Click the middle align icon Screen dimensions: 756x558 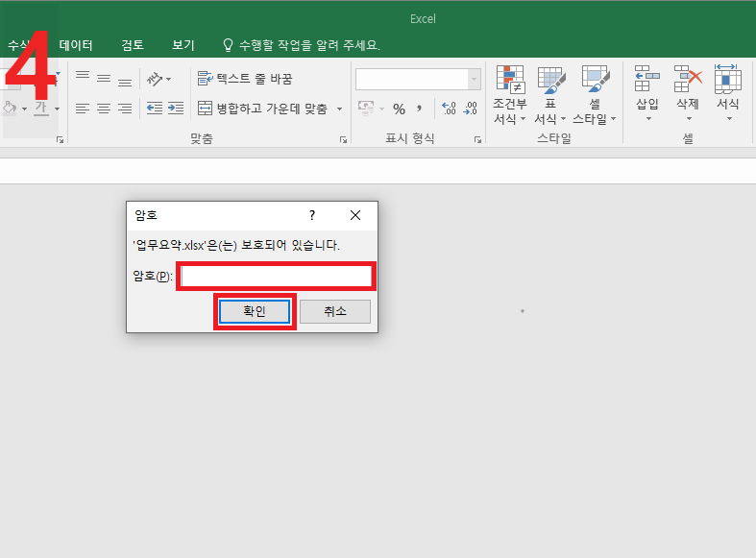coord(104,79)
